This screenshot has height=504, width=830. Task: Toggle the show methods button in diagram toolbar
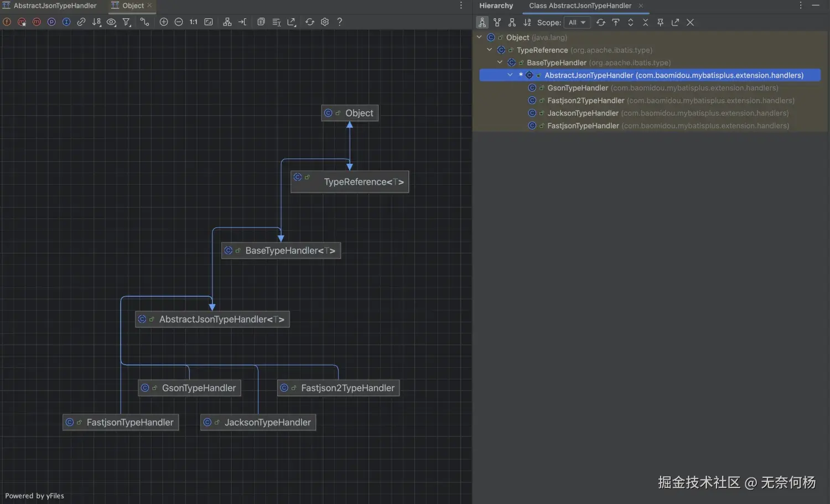37,22
